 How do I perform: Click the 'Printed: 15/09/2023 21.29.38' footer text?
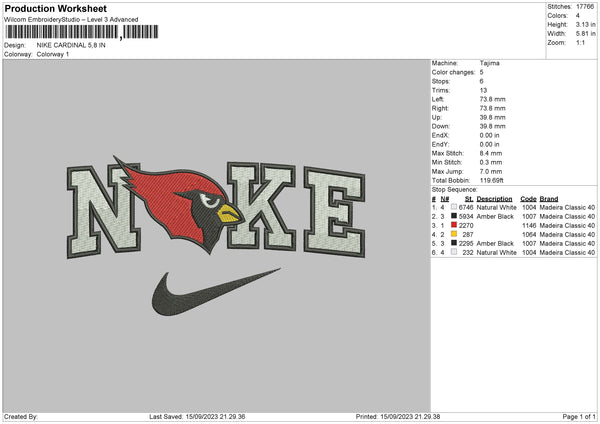pos(398,417)
